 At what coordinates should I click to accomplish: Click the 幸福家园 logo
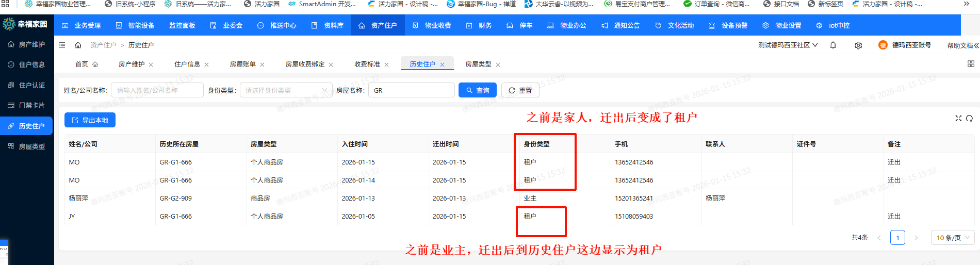tap(25, 24)
